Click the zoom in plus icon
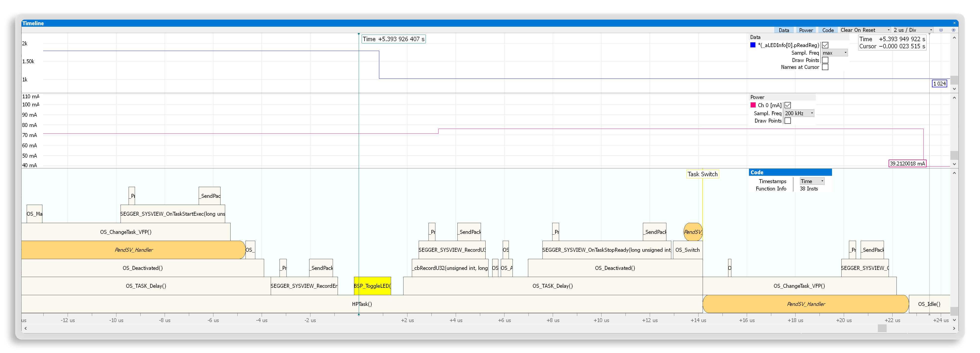Viewport: 980px width, 353px height. coord(953,30)
